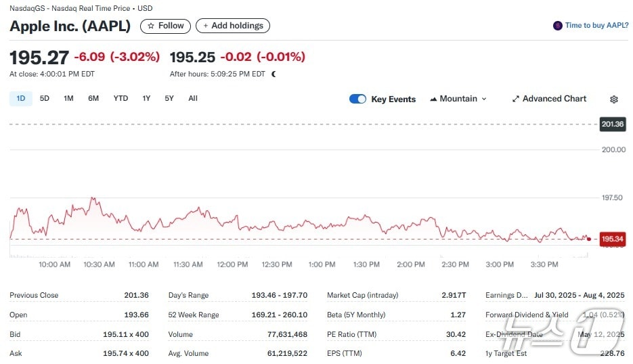The height and width of the screenshot is (364, 633).
Task: Click the purple icon beside Time to buy AAPL
Action: [x=557, y=26]
